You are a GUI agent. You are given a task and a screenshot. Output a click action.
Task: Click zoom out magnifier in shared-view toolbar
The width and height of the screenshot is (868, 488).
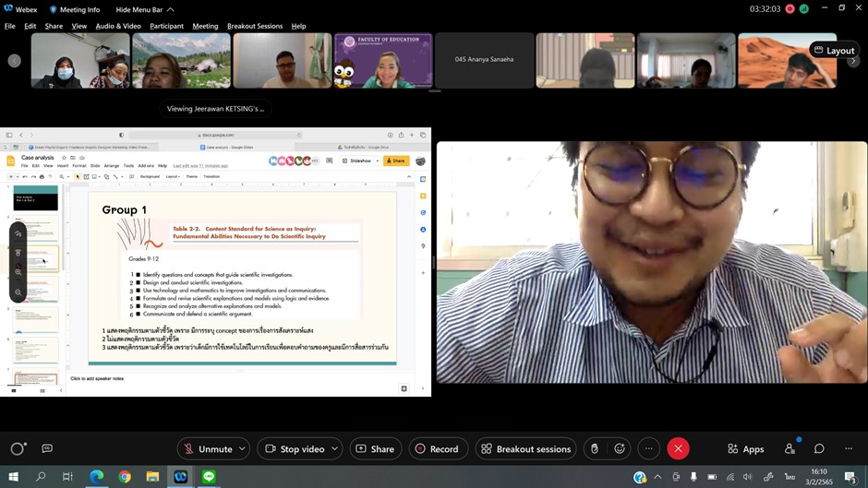coord(18,292)
